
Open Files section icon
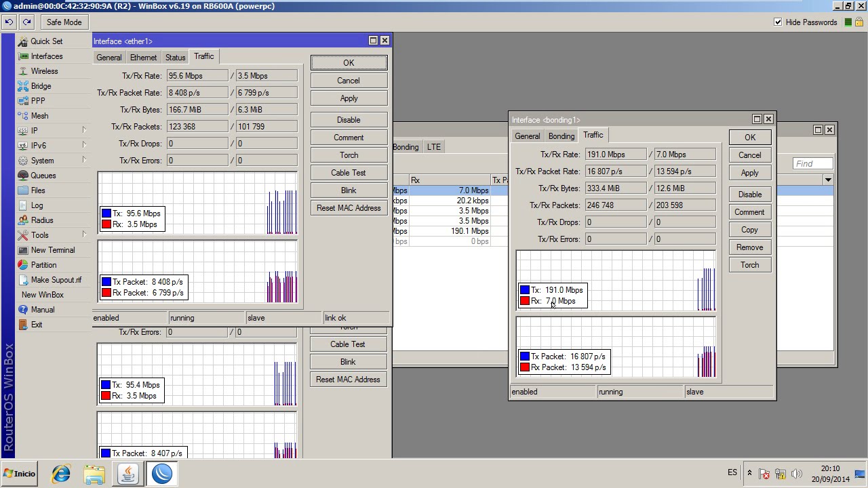tap(23, 190)
